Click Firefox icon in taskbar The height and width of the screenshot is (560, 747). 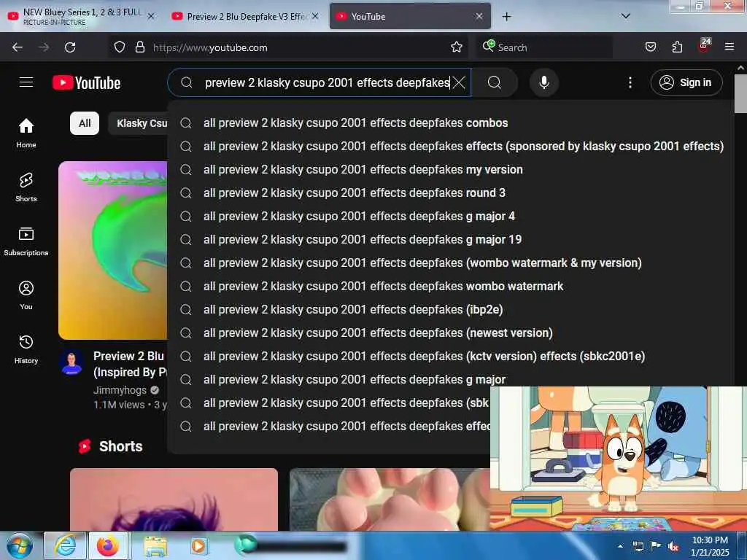(108, 545)
